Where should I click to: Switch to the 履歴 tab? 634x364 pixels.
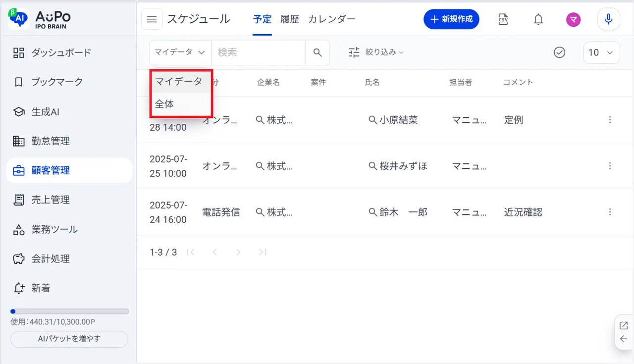tap(290, 19)
